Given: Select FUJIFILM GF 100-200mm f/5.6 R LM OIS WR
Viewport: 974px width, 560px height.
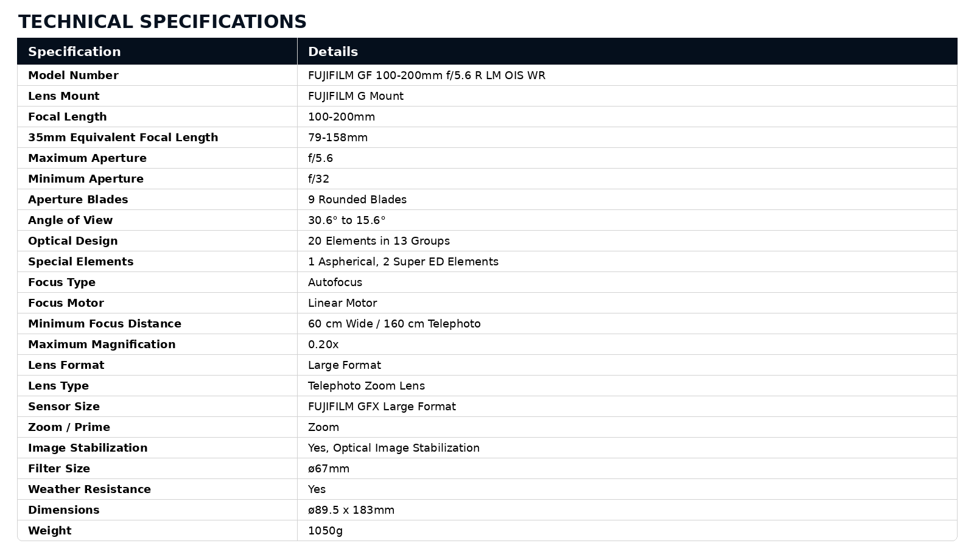Looking at the screenshot, I should click(x=427, y=75).
